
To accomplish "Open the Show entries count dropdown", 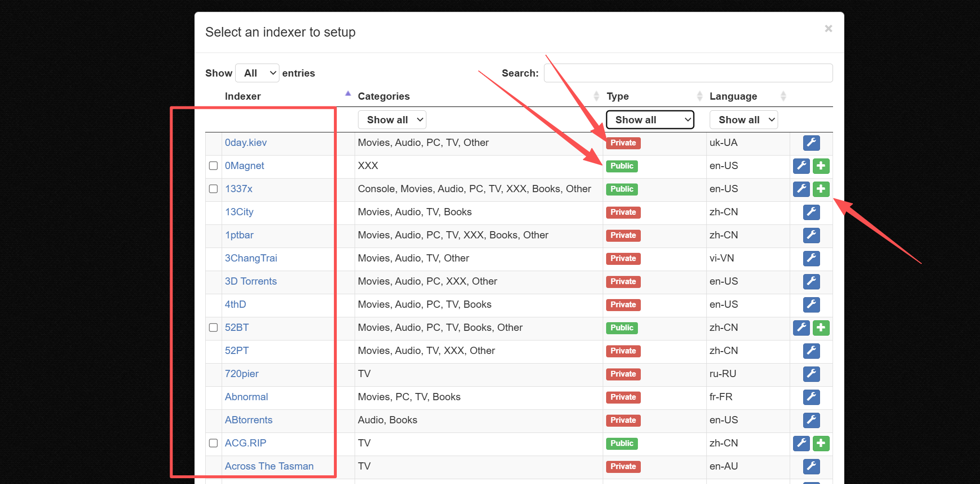I will 257,73.
